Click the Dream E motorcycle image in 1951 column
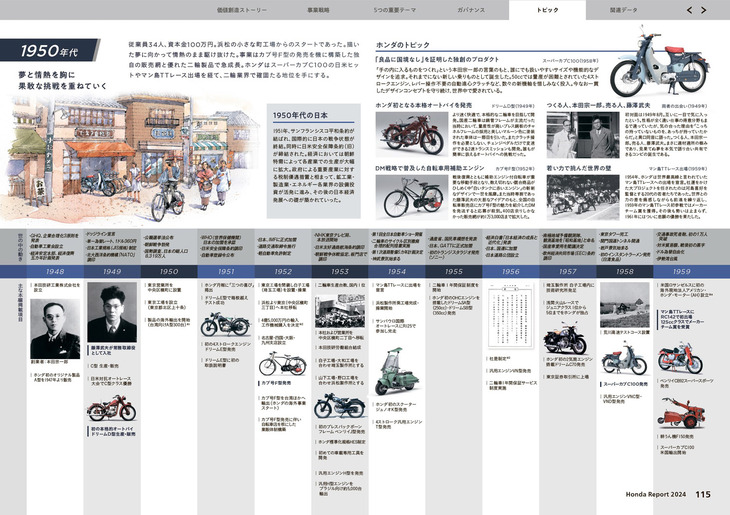Image resolution: width=730 pixels, height=515 pixels. coord(225,324)
